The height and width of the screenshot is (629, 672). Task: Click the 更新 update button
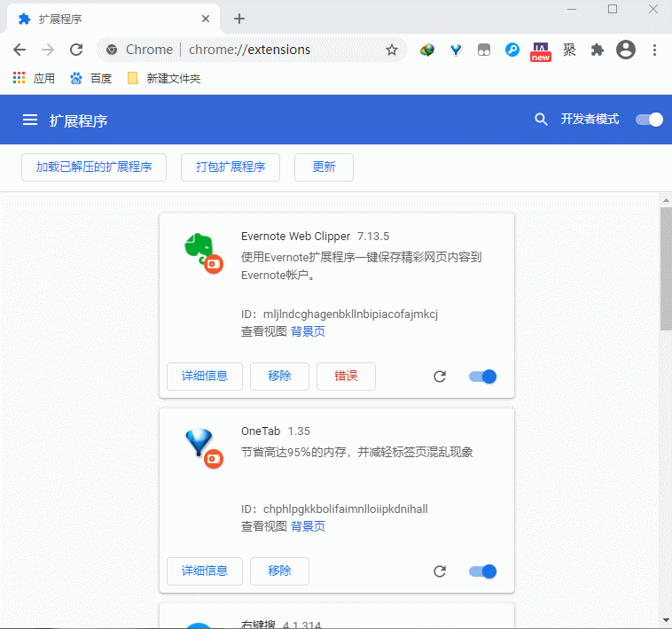point(324,167)
